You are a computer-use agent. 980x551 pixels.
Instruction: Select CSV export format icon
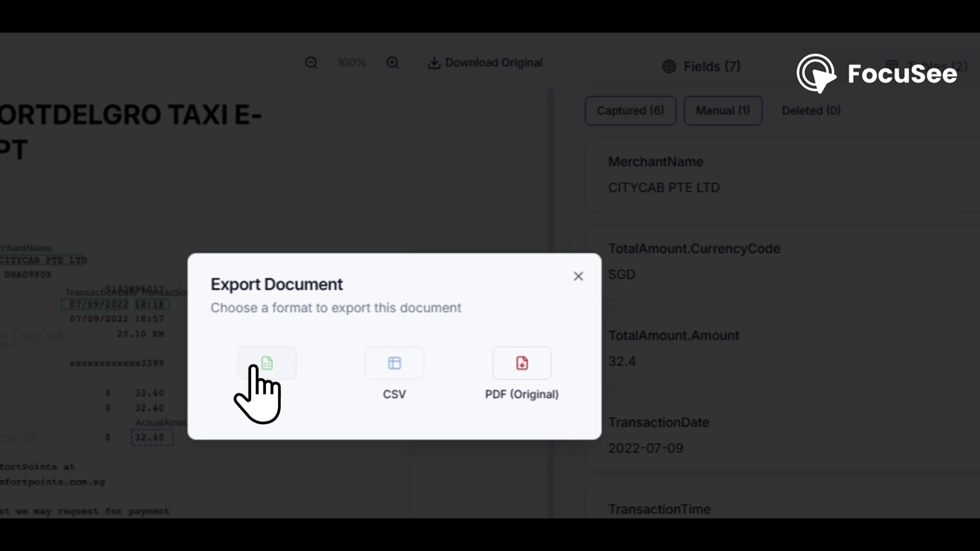click(x=394, y=363)
